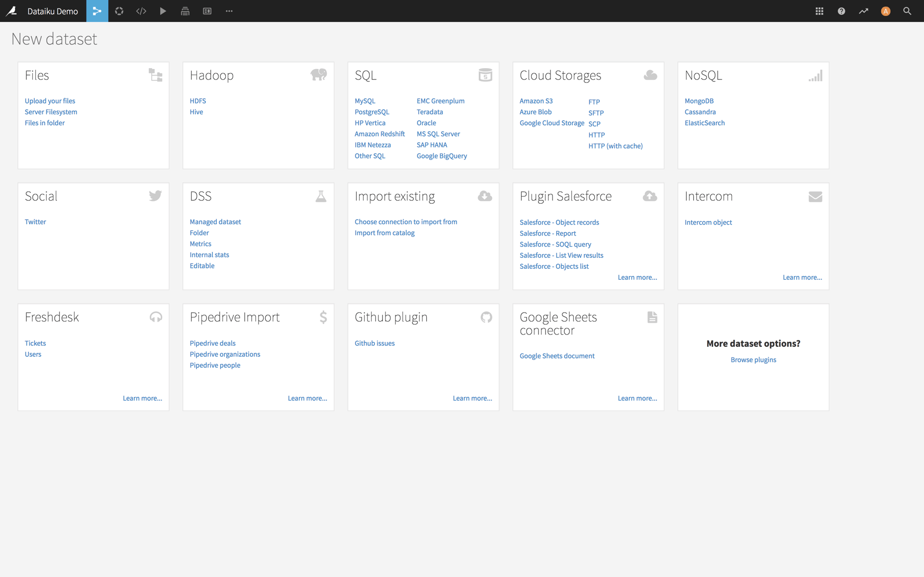
Task: Choose PostgreSQL from the SQL card
Action: click(x=372, y=112)
